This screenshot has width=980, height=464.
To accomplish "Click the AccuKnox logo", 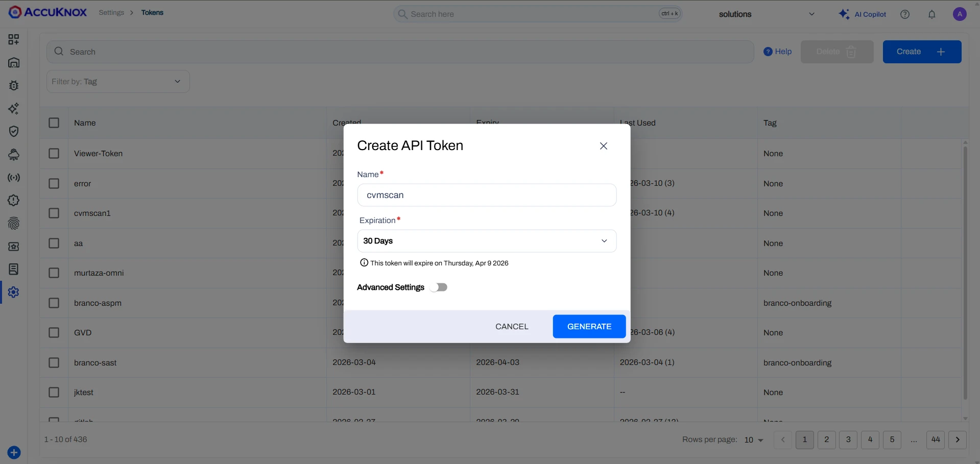I will [x=47, y=12].
